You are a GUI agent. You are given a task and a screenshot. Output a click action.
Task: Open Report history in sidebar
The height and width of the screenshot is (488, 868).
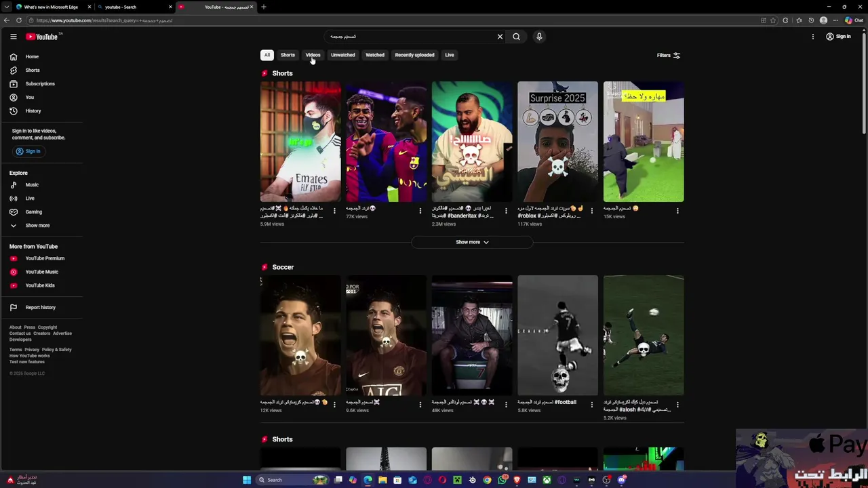point(41,308)
